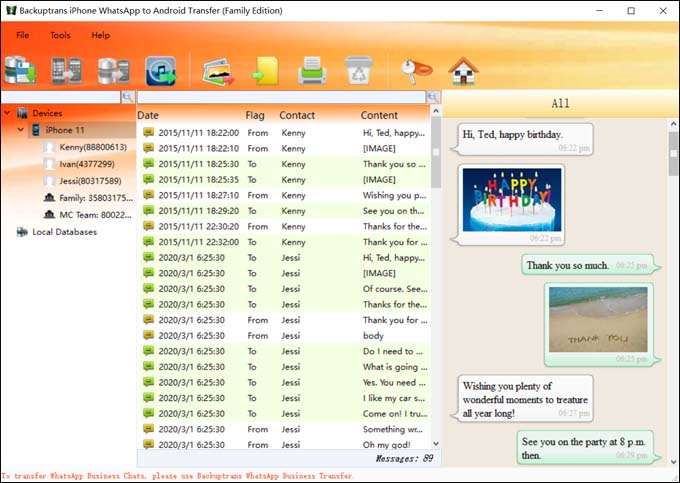This screenshot has height=483, width=680.
Task: Open the Happy Birthday cake image thumbnail
Action: click(x=512, y=200)
